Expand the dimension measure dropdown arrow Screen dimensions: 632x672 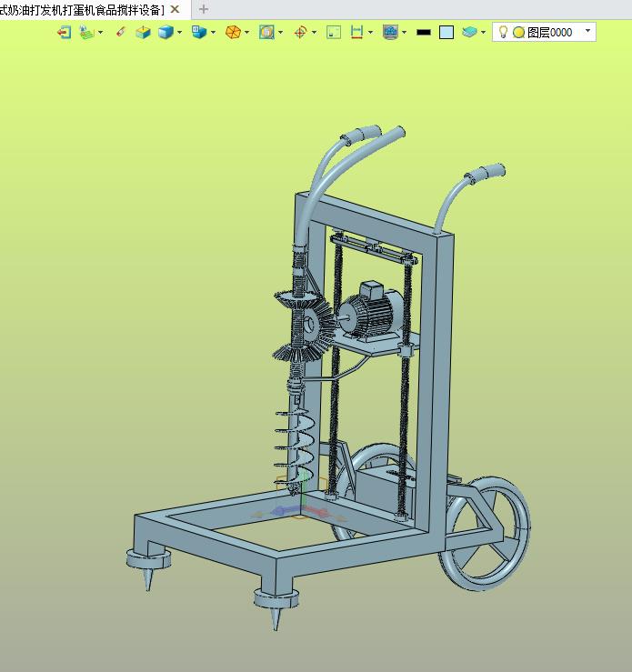pyautogui.click(x=371, y=32)
